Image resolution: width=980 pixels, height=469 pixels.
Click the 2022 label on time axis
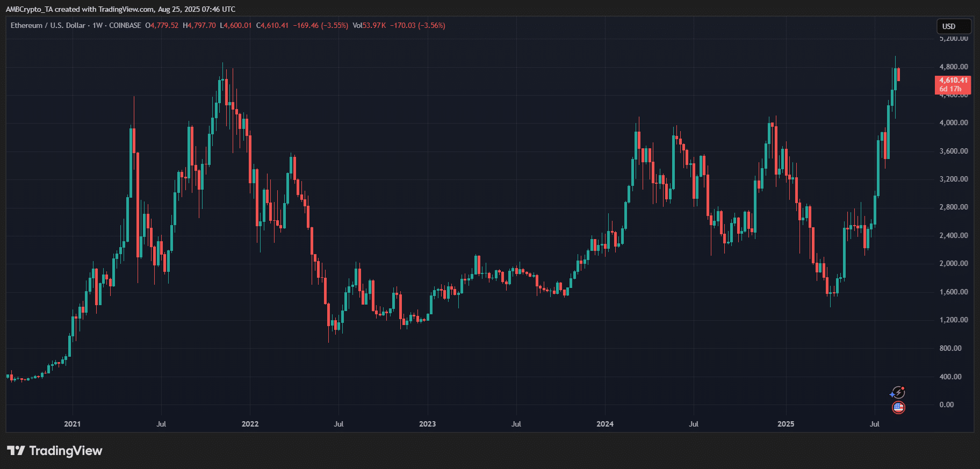tap(250, 424)
